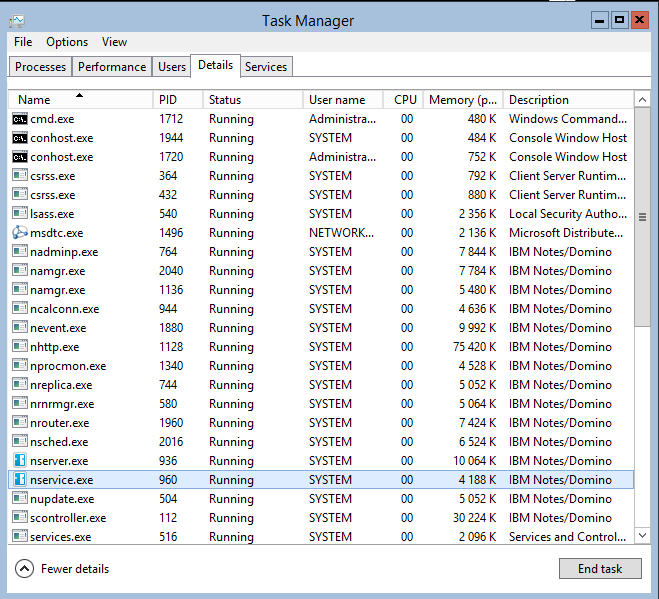Click the scrollbar up arrow
Viewport: 659px width, 599px height.
click(642, 100)
